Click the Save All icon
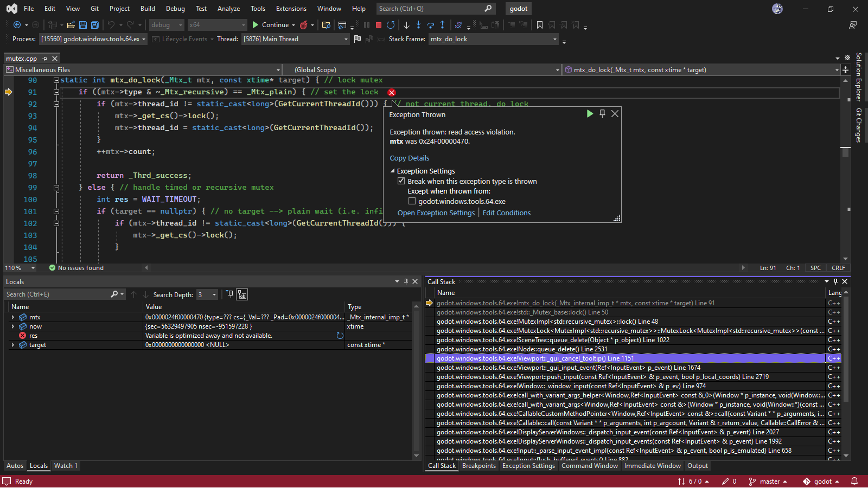Image resolution: width=868 pixels, height=488 pixels. [94, 25]
